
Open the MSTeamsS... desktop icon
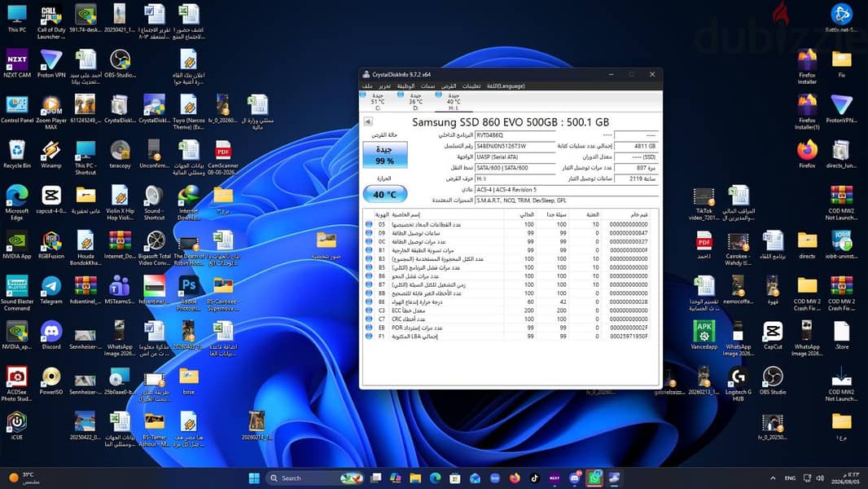[120, 290]
